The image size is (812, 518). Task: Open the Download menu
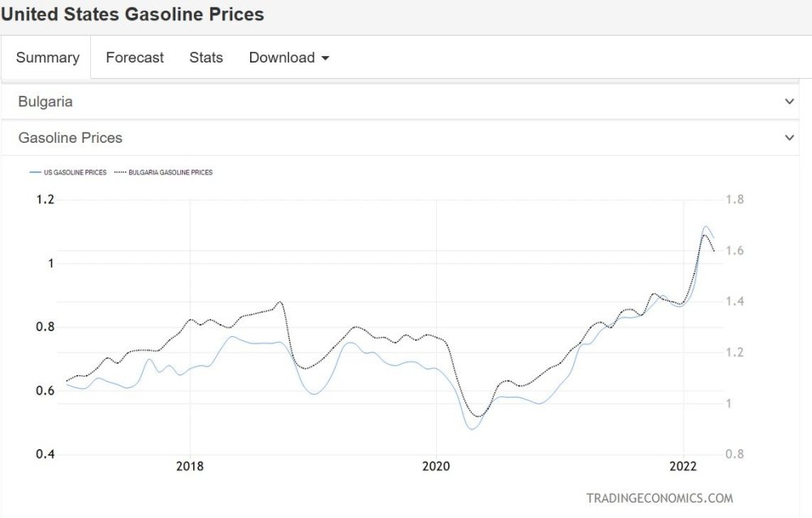(288, 58)
